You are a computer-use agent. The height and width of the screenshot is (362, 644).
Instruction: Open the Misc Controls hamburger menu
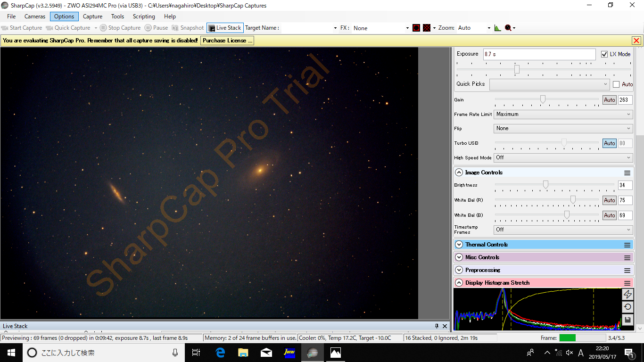tap(627, 257)
